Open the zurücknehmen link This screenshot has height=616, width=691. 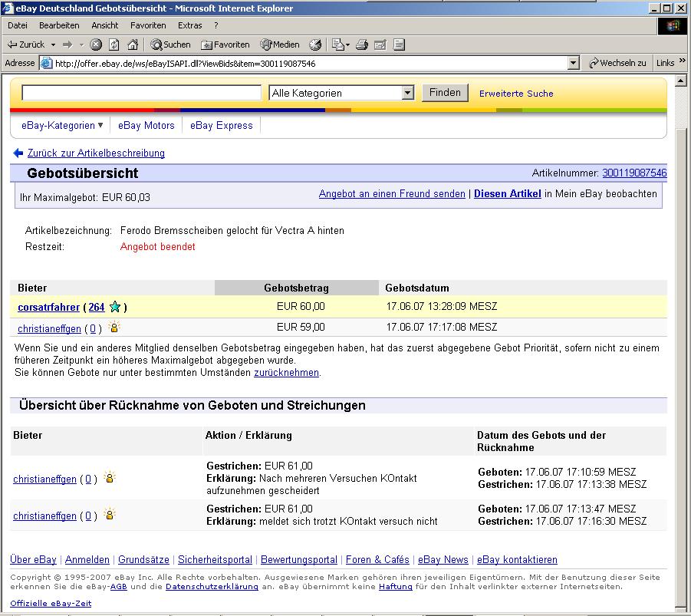[287, 373]
